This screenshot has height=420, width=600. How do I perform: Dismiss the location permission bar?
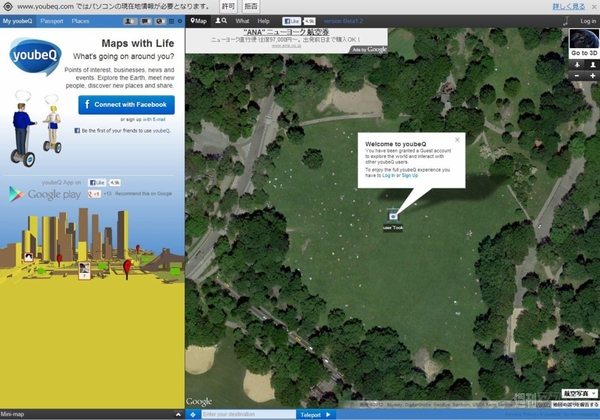point(594,7)
